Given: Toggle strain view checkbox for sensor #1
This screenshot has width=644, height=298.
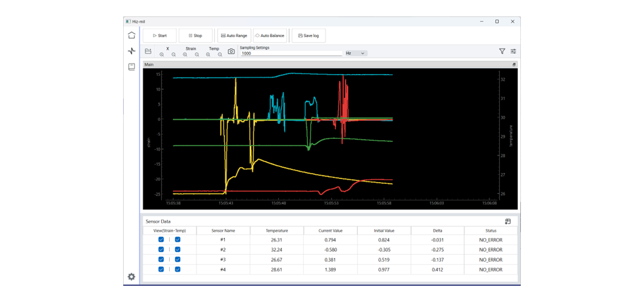Looking at the screenshot, I should pos(161,240).
